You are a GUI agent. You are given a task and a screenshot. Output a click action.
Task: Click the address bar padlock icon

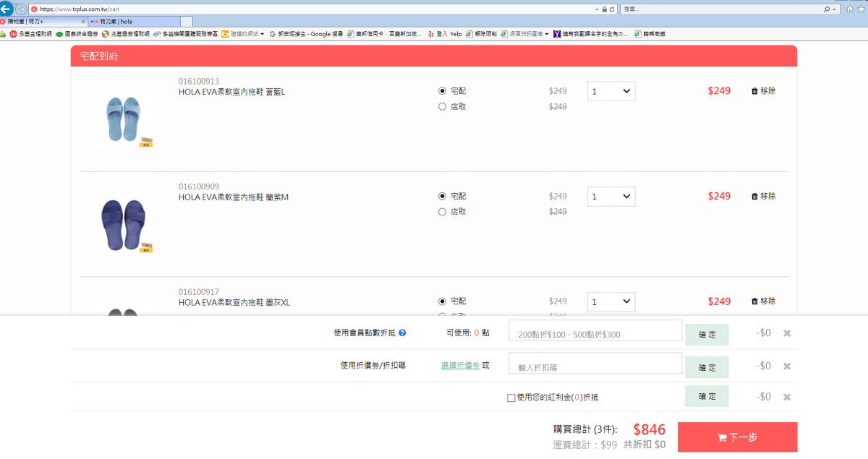[x=605, y=9]
